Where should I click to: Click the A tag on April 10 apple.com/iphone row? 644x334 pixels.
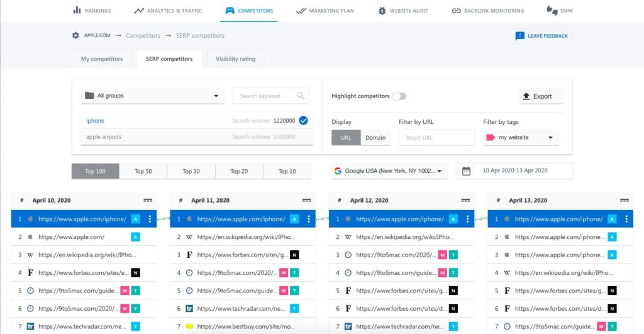[x=136, y=219]
